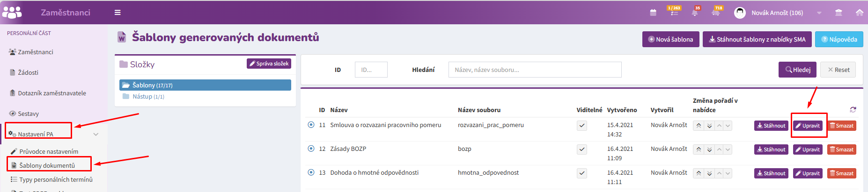Refresh the templates table

853,109
